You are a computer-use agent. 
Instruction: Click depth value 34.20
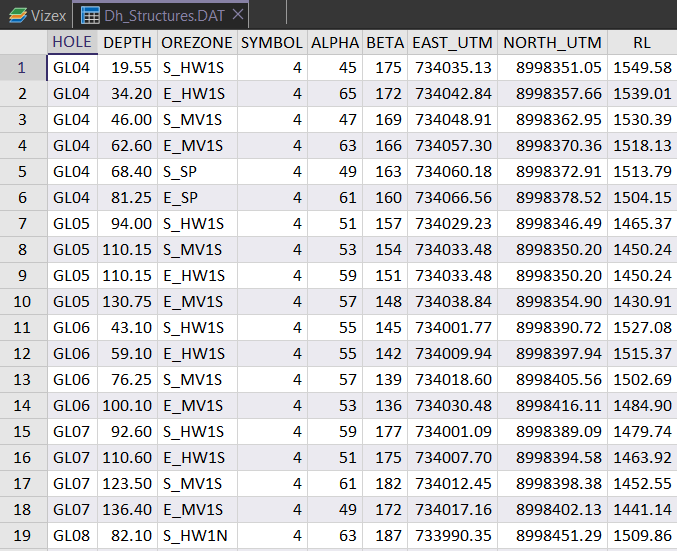(127, 94)
